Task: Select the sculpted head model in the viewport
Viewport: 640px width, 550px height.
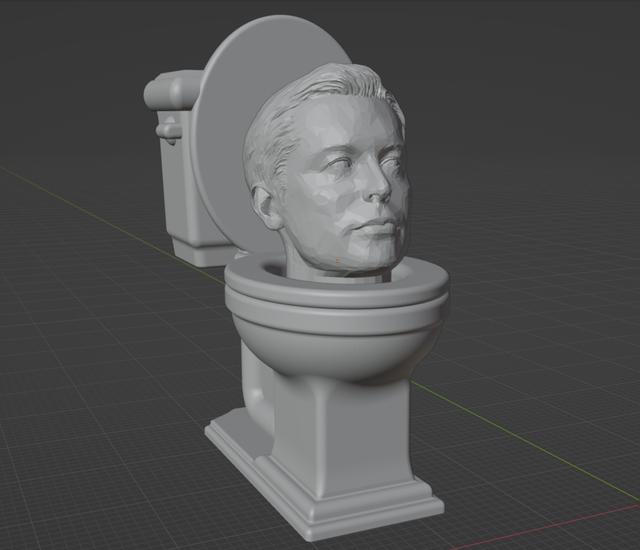Action: [x=327, y=171]
